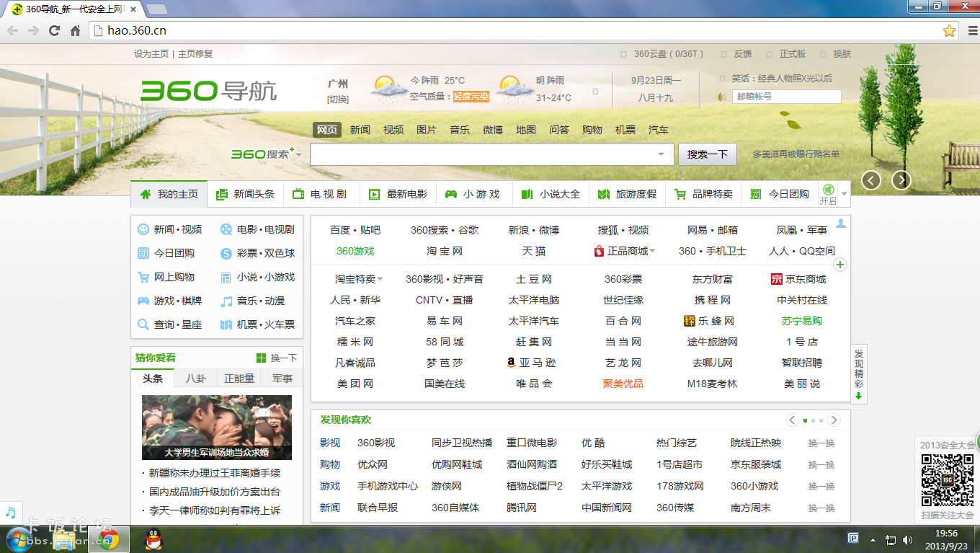The width and height of the screenshot is (980, 553).
Task: Click the 360导航 logo
Action: click(x=209, y=91)
